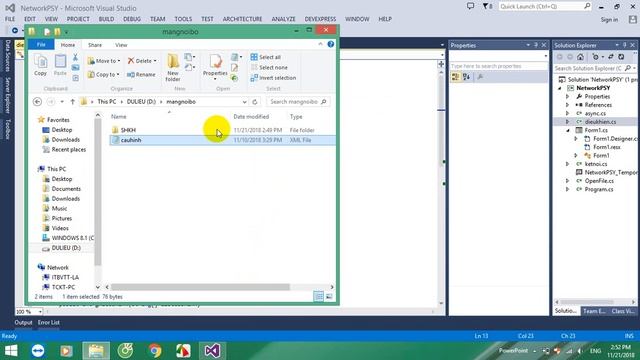Open the TOOLS menu in Visual Studio
Image resolution: width=640 pixels, height=360 pixels.
(x=183, y=19)
